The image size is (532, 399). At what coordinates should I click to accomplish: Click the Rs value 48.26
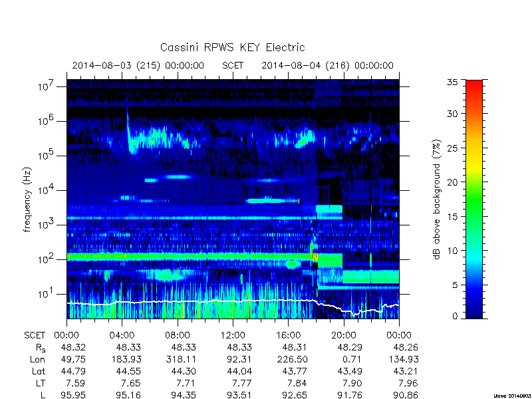(x=405, y=347)
